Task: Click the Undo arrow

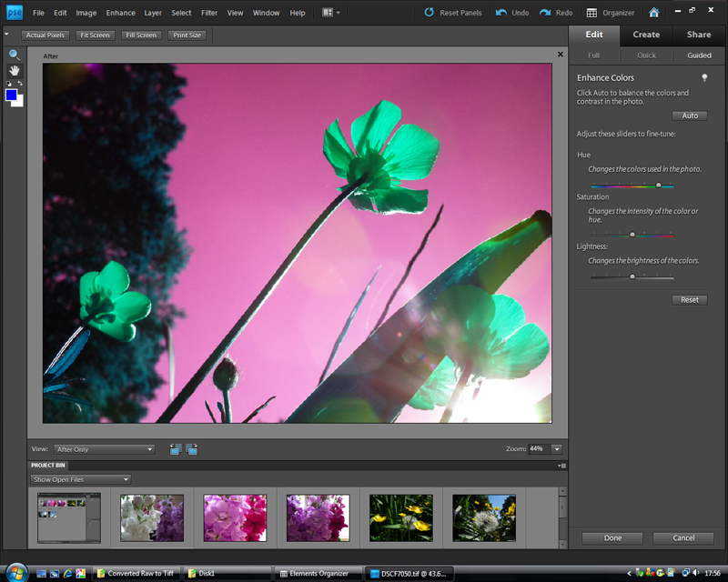Action: tap(501, 13)
